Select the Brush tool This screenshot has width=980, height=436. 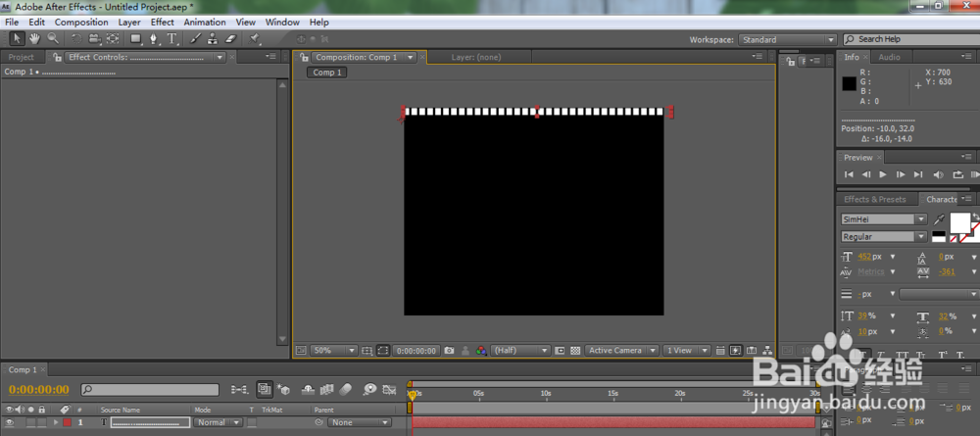(195, 39)
